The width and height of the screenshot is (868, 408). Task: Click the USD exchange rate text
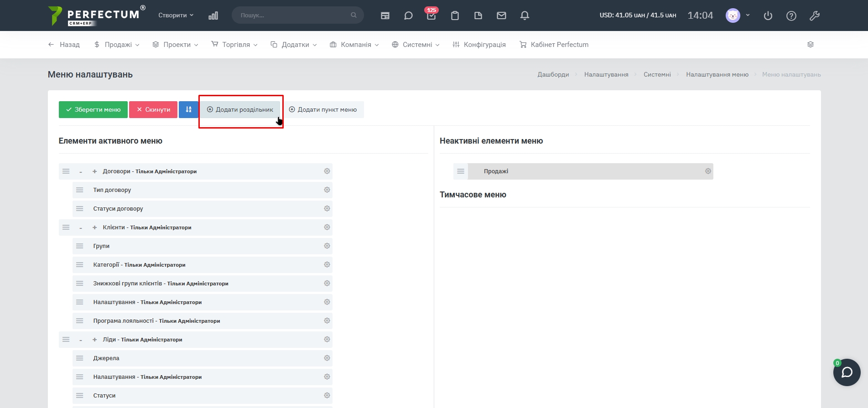click(x=638, y=15)
